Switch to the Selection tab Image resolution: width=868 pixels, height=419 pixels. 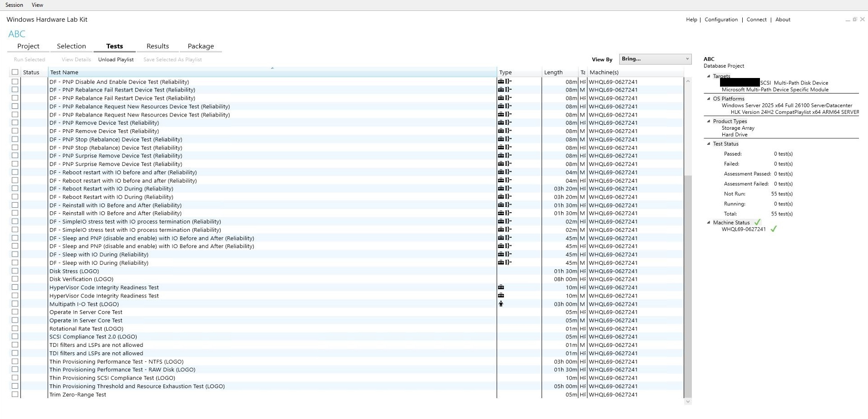pos(71,46)
